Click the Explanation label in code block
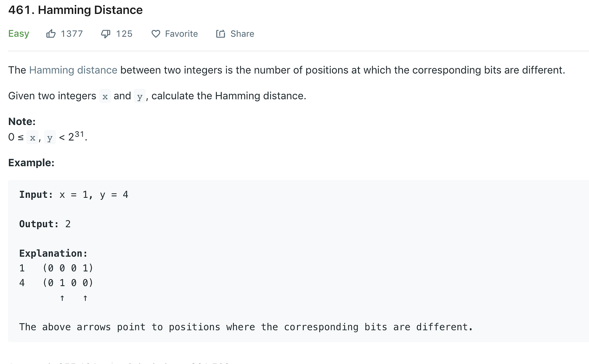The image size is (589, 364). point(53,253)
